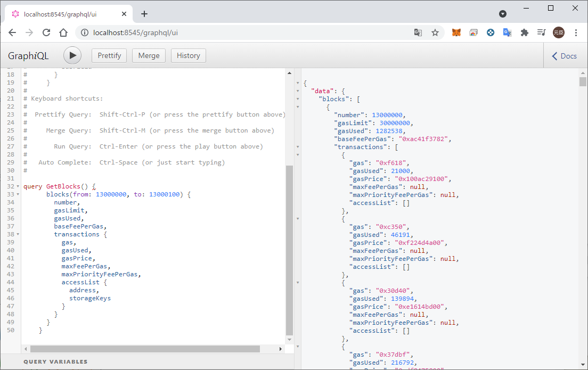
Task: Collapse the blocks field fold on line 33
Action: tap(18, 194)
